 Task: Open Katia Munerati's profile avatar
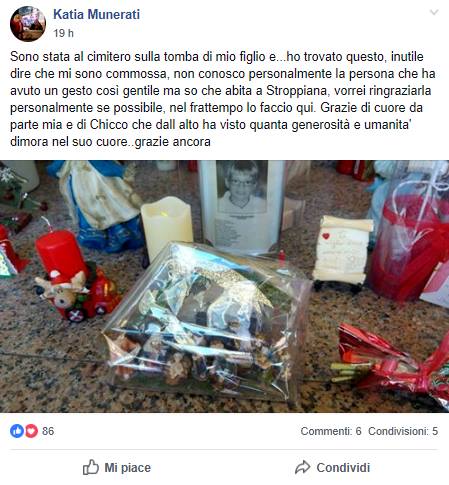tap(28, 24)
